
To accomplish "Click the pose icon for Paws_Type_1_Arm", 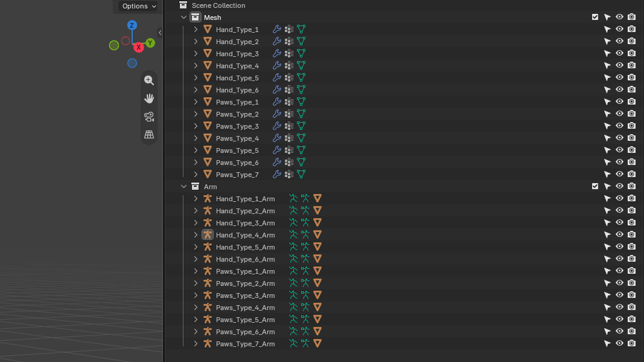I will click(x=293, y=271).
